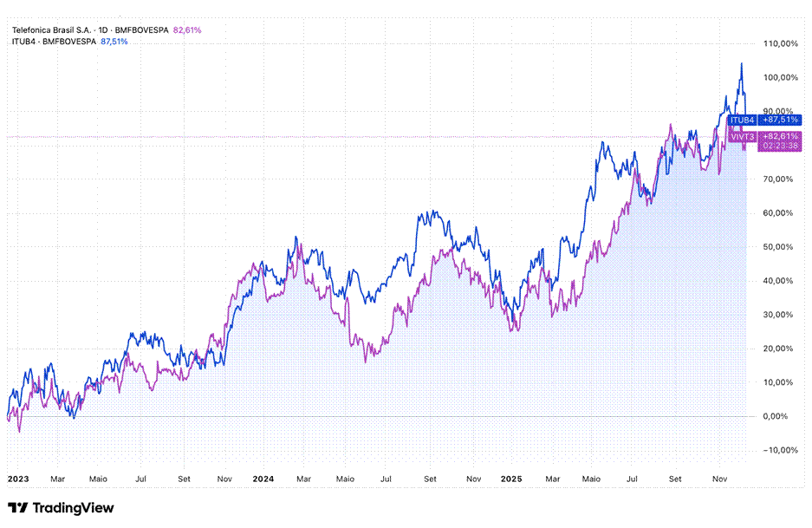The image size is (812, 528).
Task: Click the 110,00% level on price scale
Action: [x=782, y=43]
